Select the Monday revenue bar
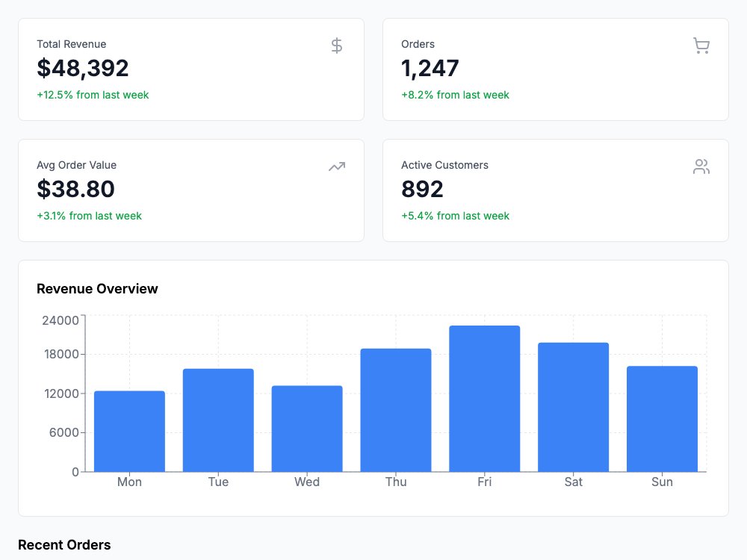 (129, 432)
